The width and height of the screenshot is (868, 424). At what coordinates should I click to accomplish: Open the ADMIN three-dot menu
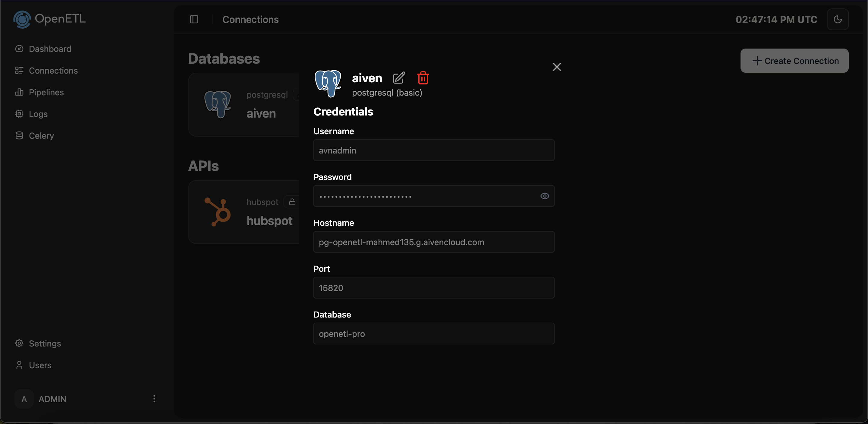(x=154, y=399)
